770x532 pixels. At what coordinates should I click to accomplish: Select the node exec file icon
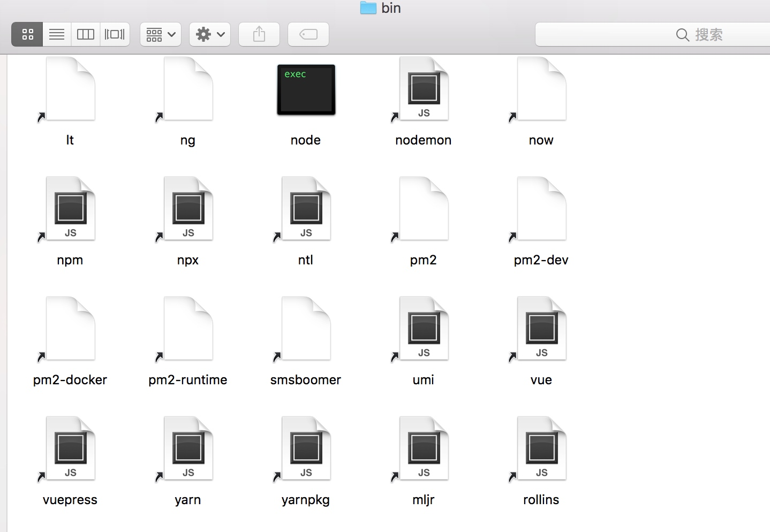pyautogui.click(x=306, y=89)
